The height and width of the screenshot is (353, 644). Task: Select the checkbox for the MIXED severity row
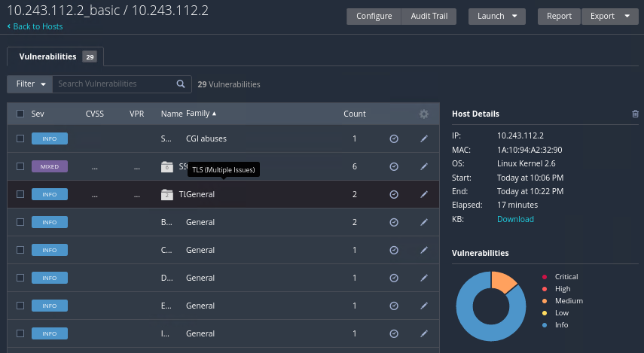pyautogui.click(x=20, y=166)
